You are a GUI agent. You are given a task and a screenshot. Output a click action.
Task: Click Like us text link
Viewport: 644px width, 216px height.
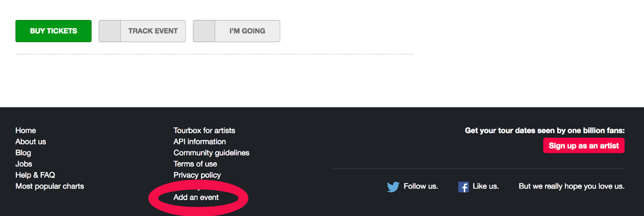(486, 186)
